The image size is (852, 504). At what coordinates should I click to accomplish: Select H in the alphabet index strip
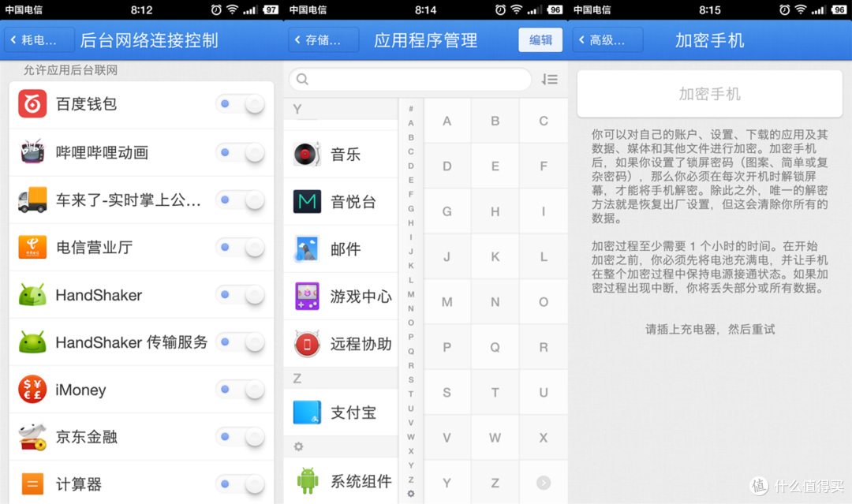(411, 222)
